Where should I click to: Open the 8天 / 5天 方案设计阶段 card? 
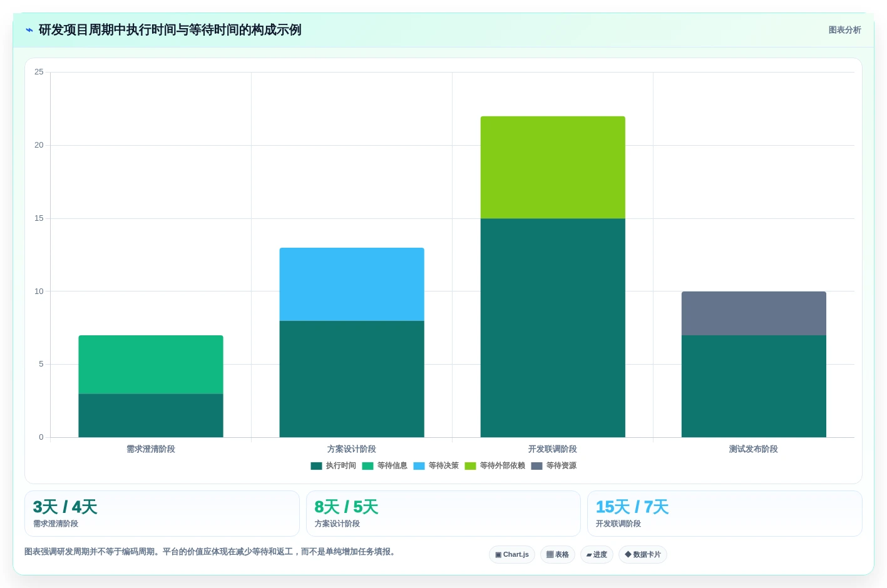click(443, 514)
